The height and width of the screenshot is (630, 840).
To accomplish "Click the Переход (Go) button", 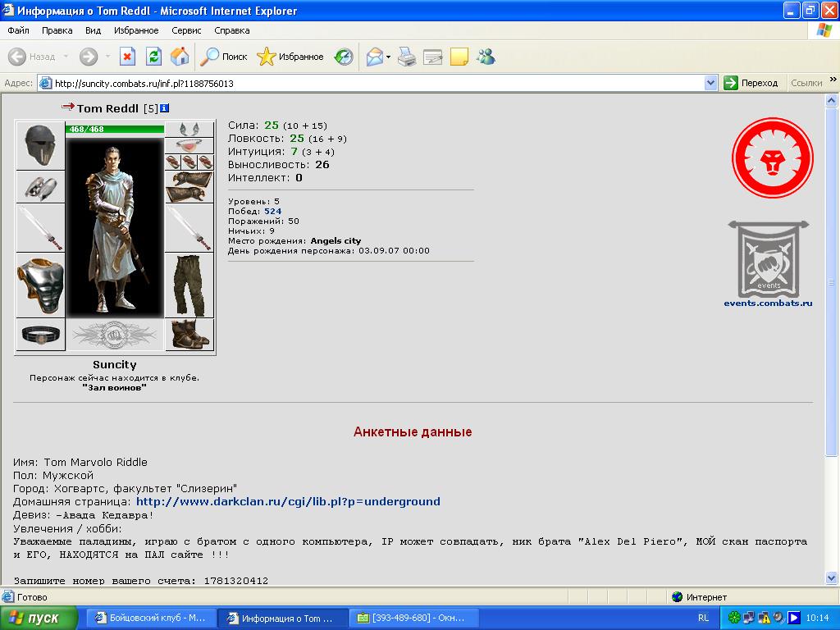I will 751,83.
